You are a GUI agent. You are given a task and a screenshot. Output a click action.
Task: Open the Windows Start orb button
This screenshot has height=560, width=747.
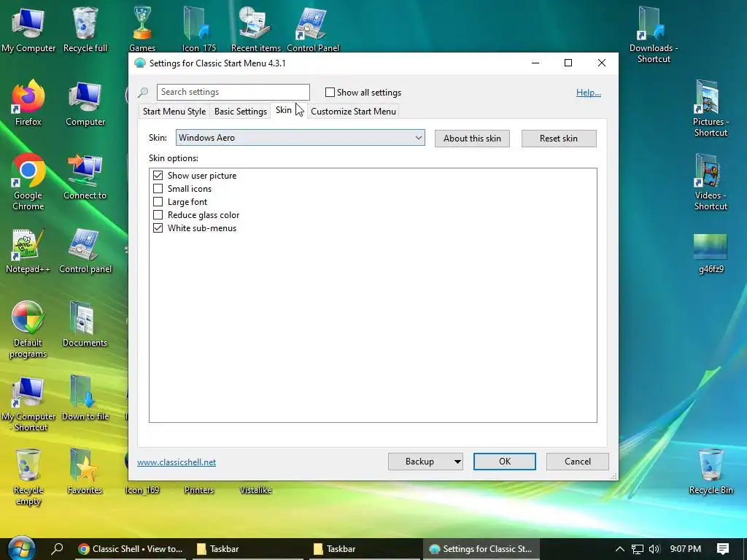21,548
